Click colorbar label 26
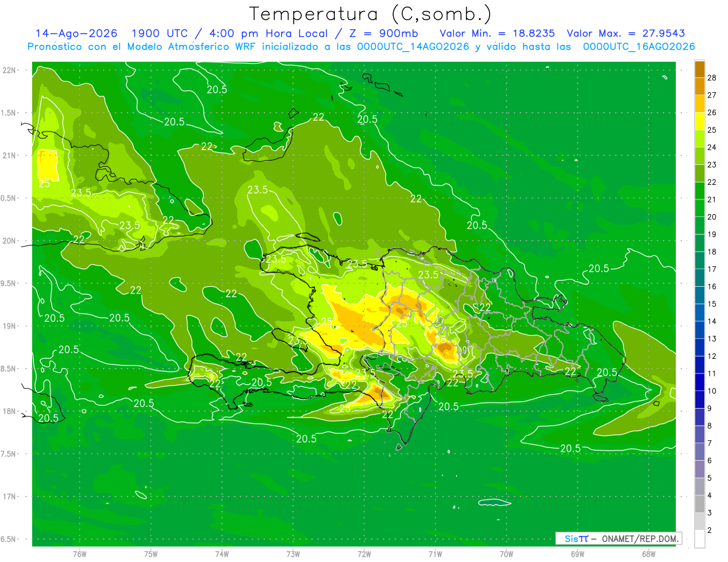The width and height of the screenshot is (728, 562). coord(712,112)
